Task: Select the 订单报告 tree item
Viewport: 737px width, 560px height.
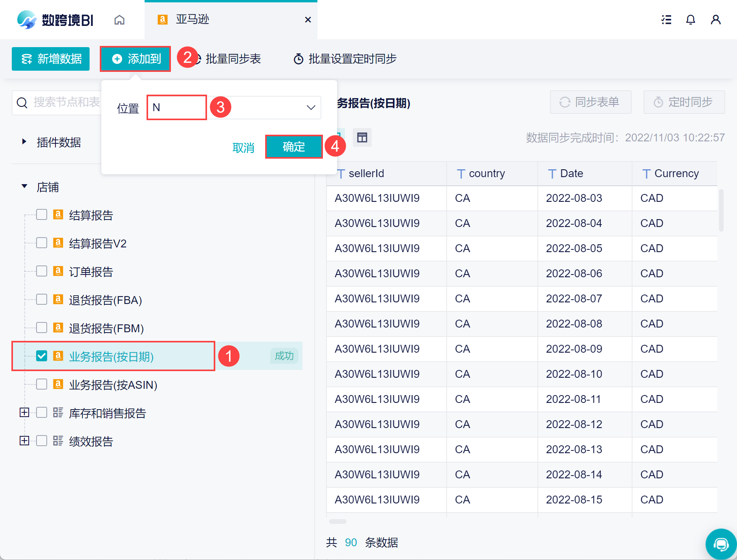Action: [x=91, y=272]
